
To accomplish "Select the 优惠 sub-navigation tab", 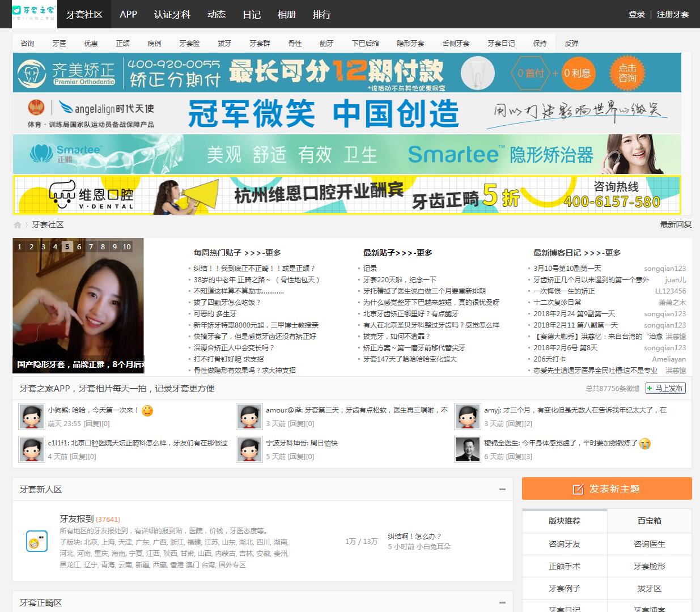I will 91,43.
